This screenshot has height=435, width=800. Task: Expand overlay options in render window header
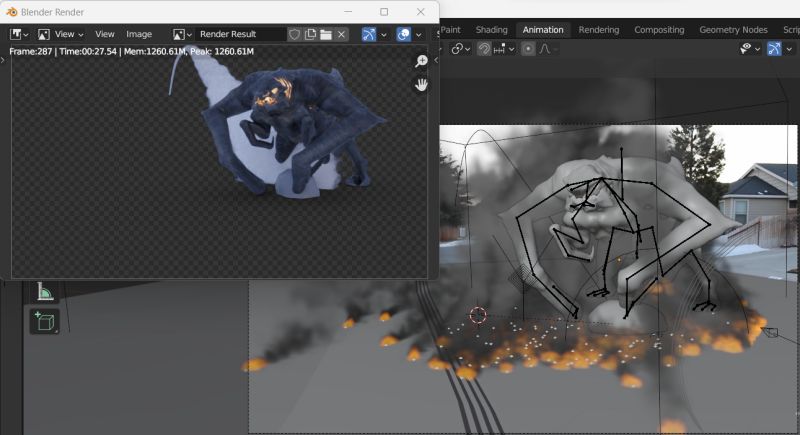click(418, 35)
